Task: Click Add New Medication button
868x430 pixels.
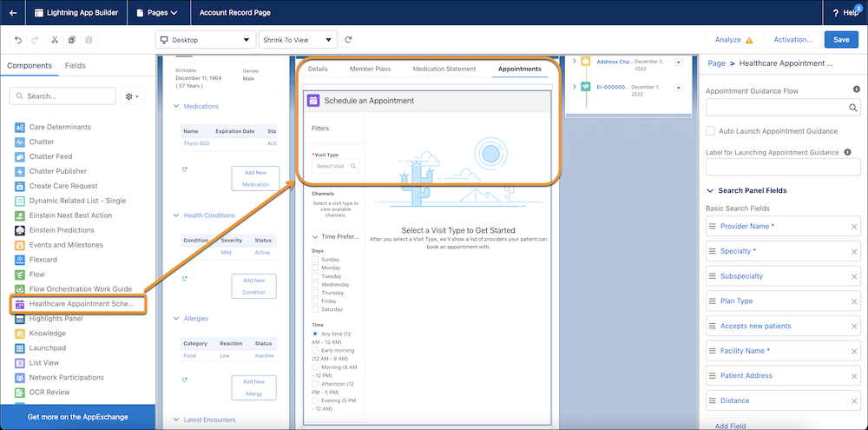Action: [256, 178]
